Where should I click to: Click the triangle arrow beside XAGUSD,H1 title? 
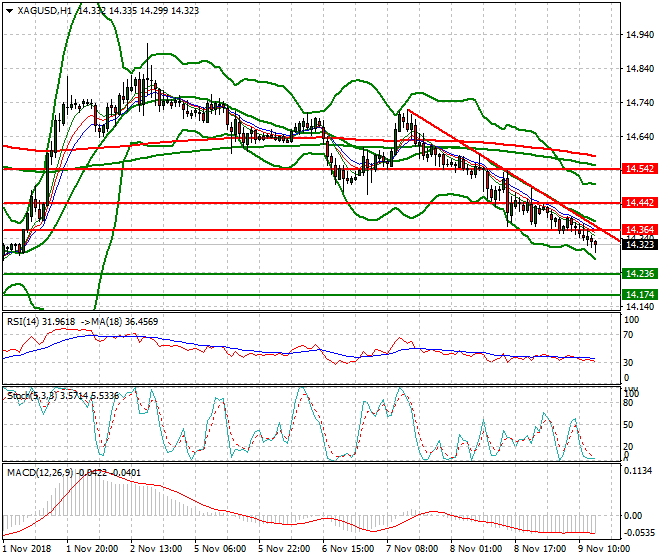pos(9,10)
